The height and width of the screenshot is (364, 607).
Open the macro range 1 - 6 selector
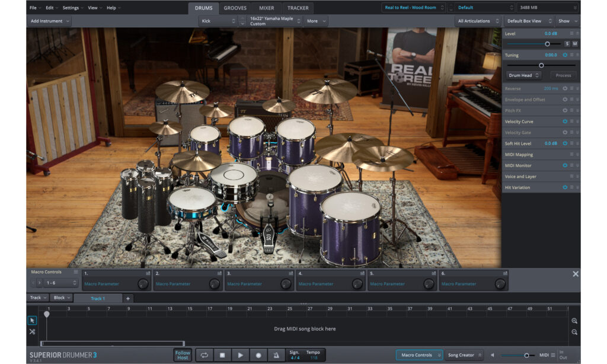click(x=60, y=283)
